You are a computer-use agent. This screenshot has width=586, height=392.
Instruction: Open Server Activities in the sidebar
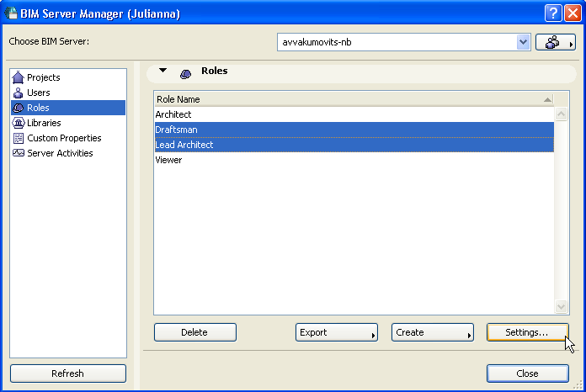[x=68, y=153]
